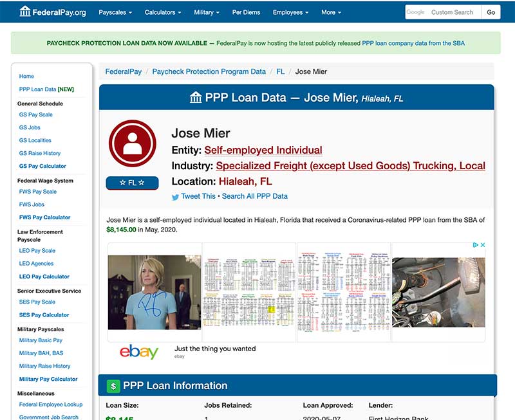Screen dimensions: 515x420
Task: Open Specialized Freight Trucking industry link
Action: [x=350, y=166]
